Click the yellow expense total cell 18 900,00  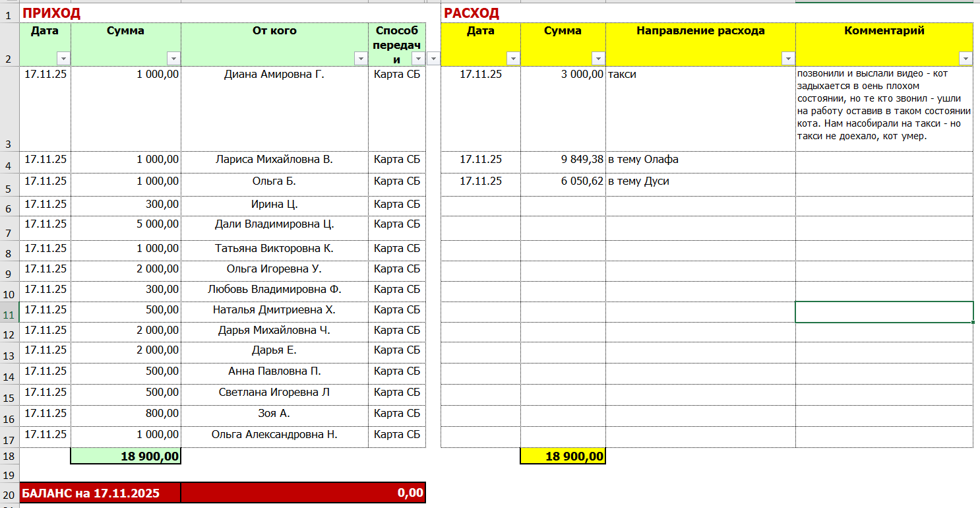[563, 457]
